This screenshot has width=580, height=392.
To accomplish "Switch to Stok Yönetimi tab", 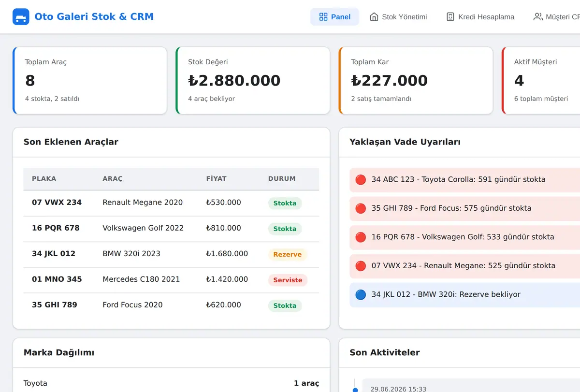I will 398,17.
